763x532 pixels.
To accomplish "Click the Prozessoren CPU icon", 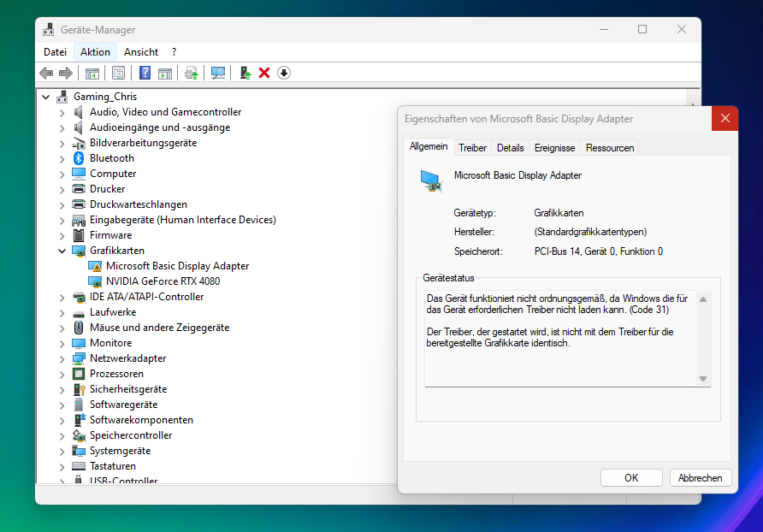I will (x=79, y=374).
